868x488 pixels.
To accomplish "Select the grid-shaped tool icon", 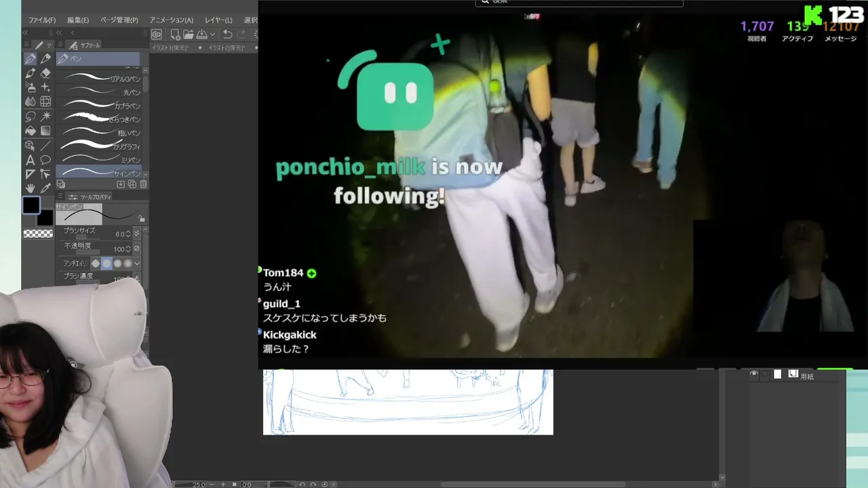I will [45, 102].
